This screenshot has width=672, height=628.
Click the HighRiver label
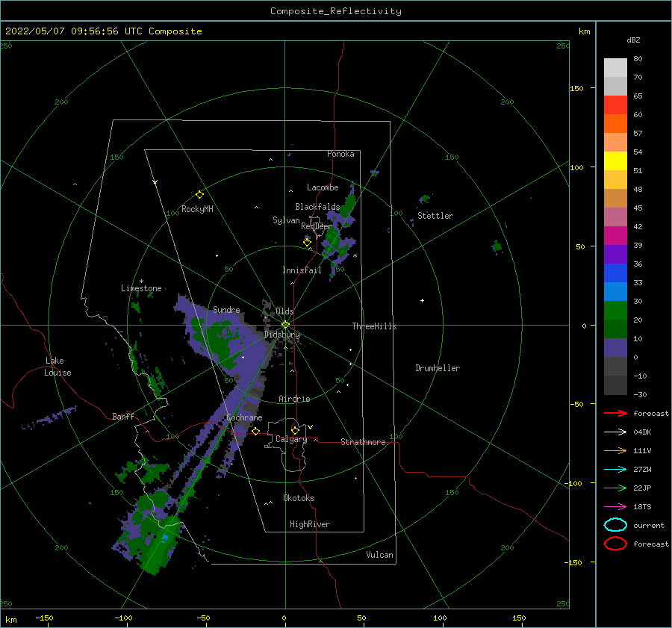pos(310,524)
